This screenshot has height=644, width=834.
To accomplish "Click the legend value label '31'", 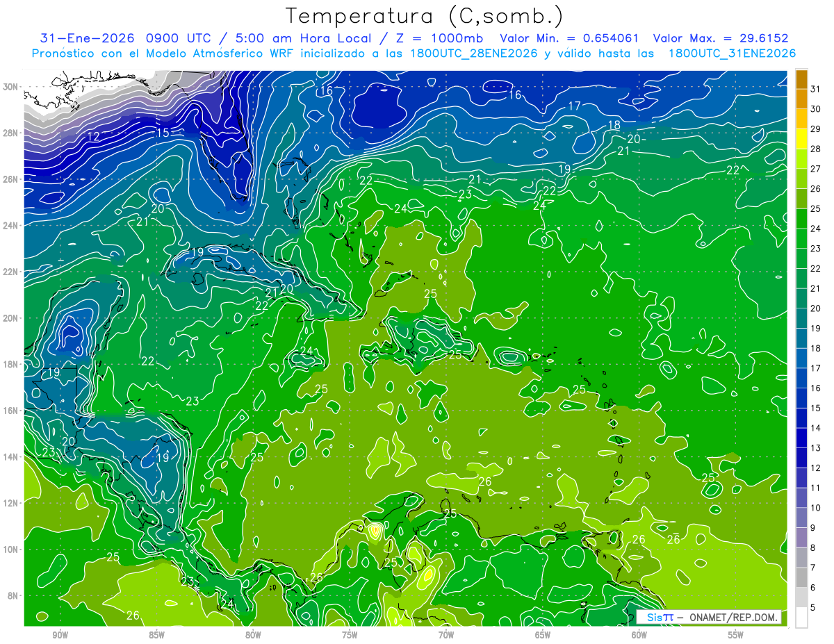I will pyautogui.click(x=815, y=89).
